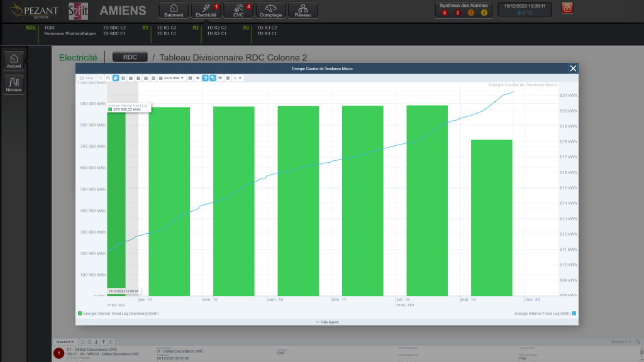The width and height of the screenshot is (644, 362).
Task: Toggle Energie Internal Trend Log Summary legend series
Action: (x=118, y=313)
